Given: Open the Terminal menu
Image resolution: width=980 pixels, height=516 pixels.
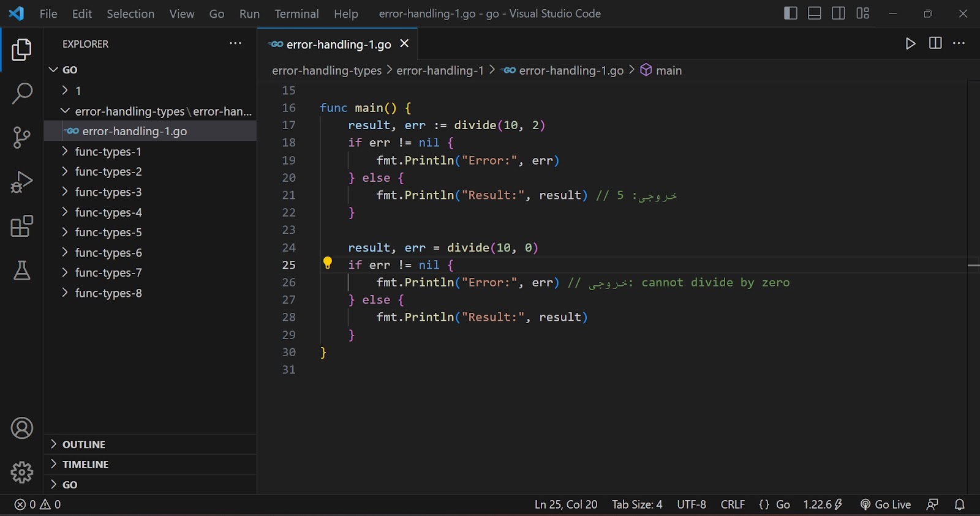Looking at the screenshot, I should click(296, 13).
